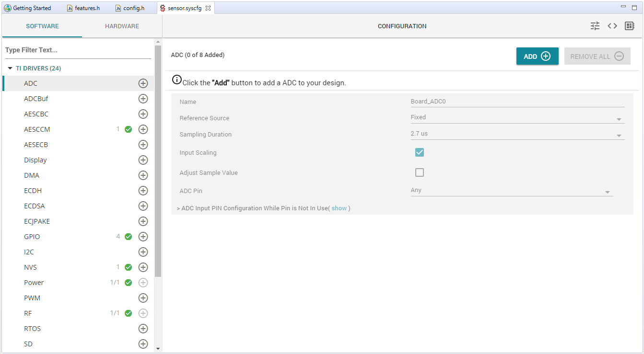
Task: Collapse the TI DRIVERS tree section
Action: 10,69
